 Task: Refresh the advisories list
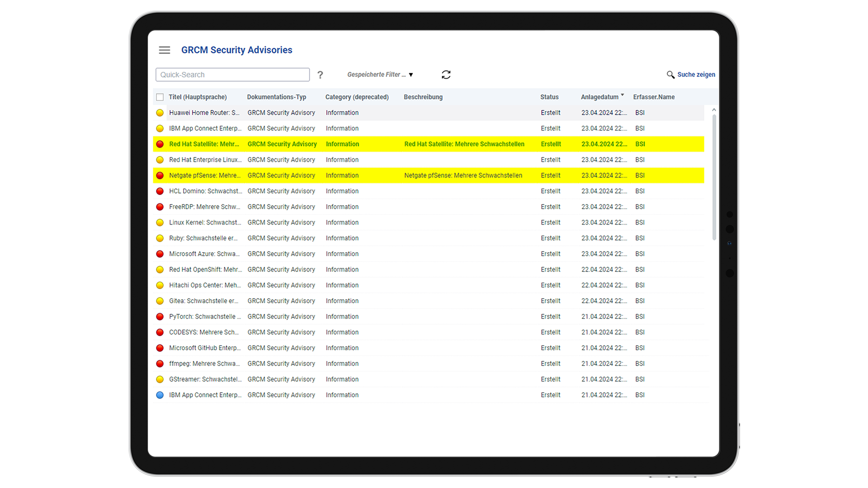pyautogui.click(x=446, y=75)
